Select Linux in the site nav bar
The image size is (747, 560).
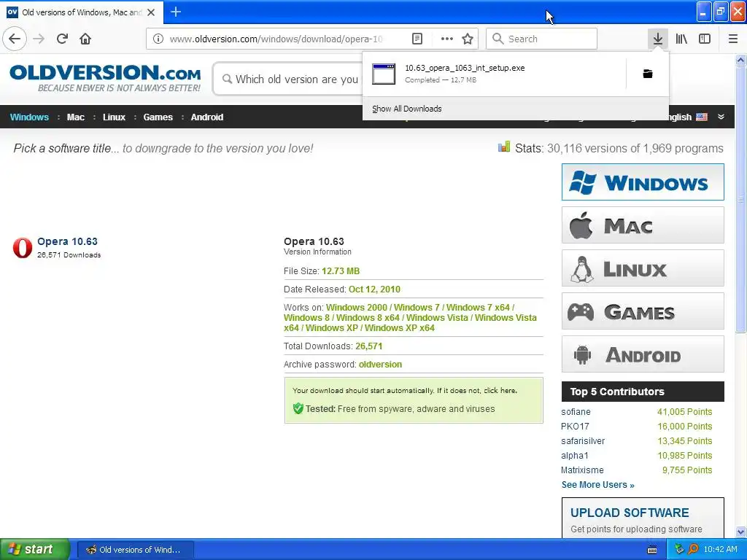coord(114,117)
